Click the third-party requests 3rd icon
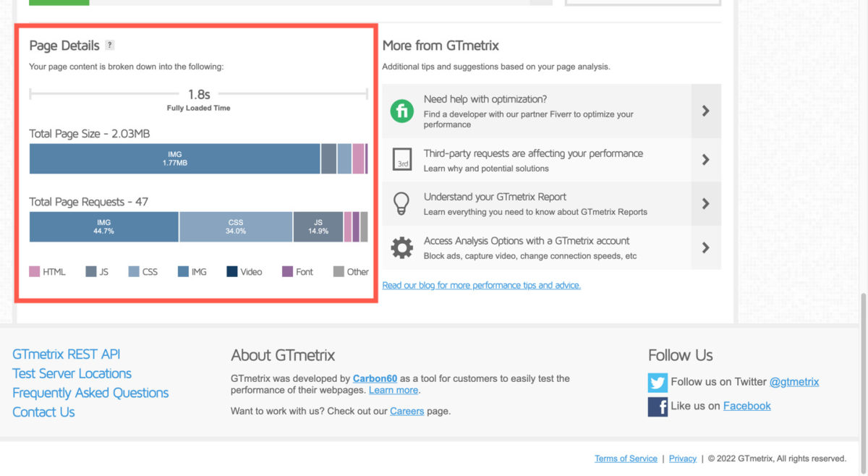The width and height of the screenshot is (868, 476). coord(402,160)
